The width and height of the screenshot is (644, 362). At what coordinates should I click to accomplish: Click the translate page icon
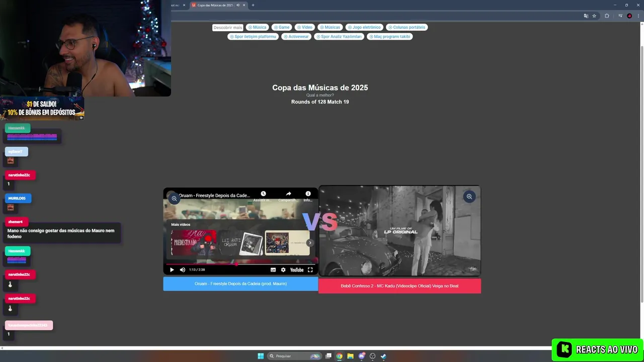(586, 16)
